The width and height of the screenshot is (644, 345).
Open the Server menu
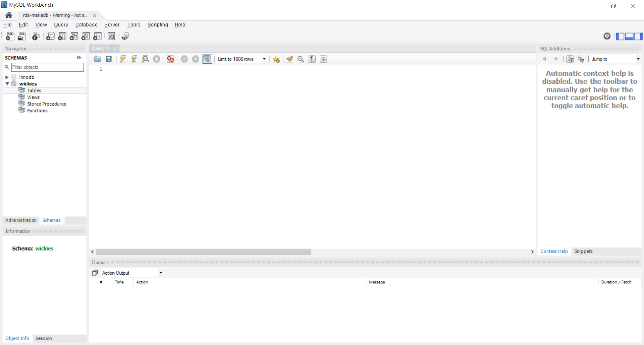click(x=112, y=25)
